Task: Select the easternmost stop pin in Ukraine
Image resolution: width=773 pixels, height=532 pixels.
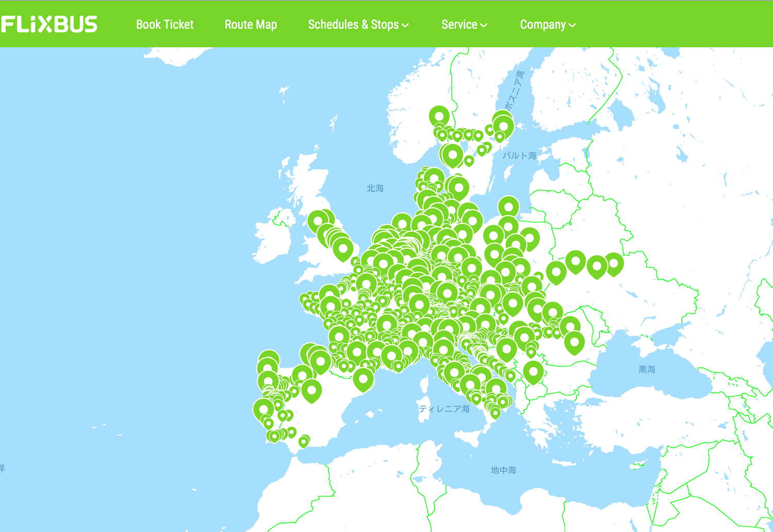Action: click(x=614, y=264)
